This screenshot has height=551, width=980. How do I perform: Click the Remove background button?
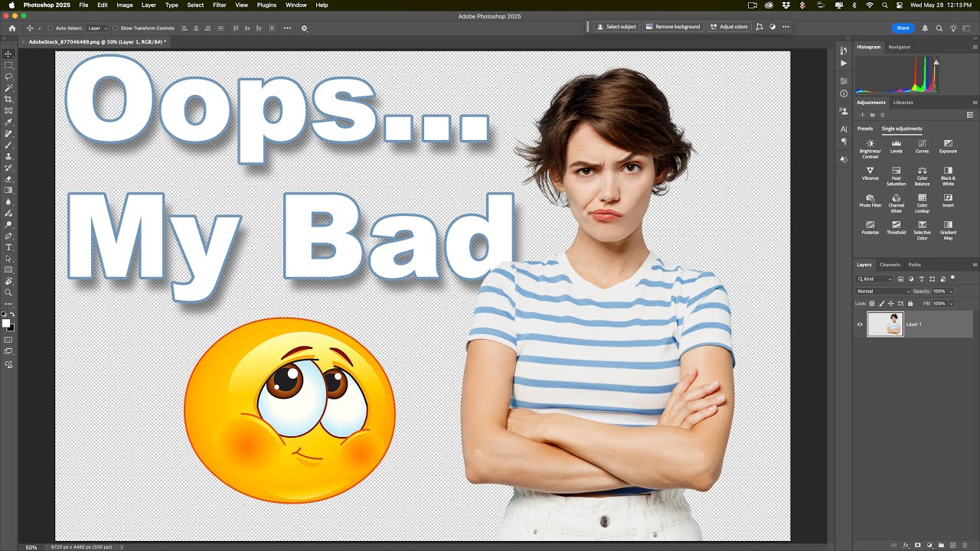point(673,27)
